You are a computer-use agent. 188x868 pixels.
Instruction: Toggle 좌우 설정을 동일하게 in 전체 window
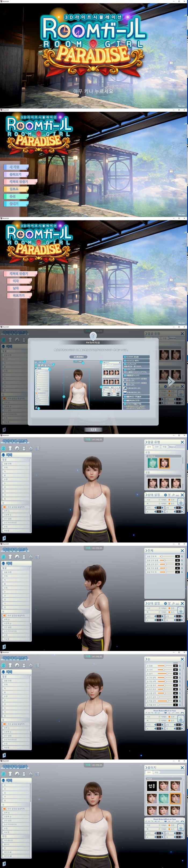tap(5, 615)
